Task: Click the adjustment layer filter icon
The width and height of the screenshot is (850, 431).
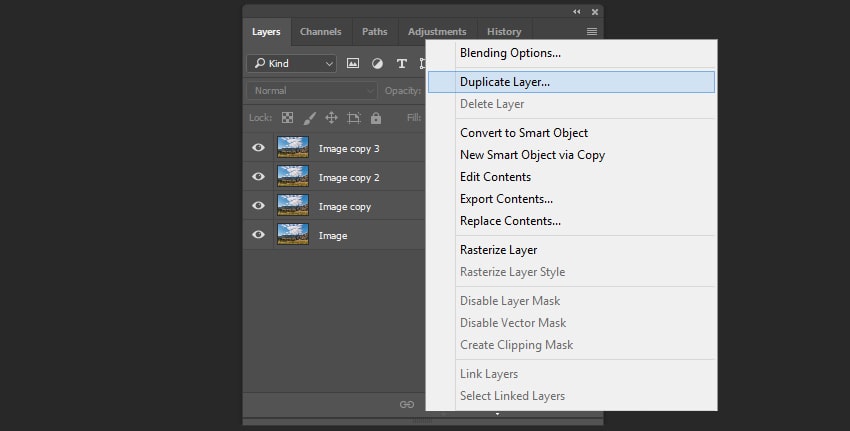Action: [377, 63]
